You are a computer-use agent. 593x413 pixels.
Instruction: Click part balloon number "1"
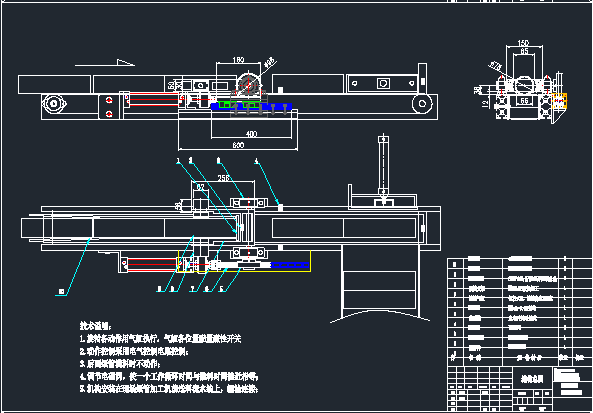tap(178, 161)
